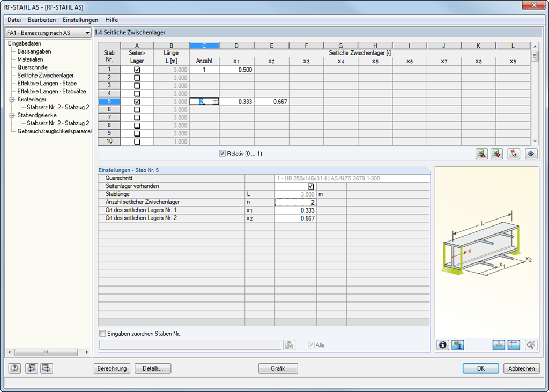The image size is (549, 392).
Task: Click the member selection icon beside input field
Action: click(289, 345)
